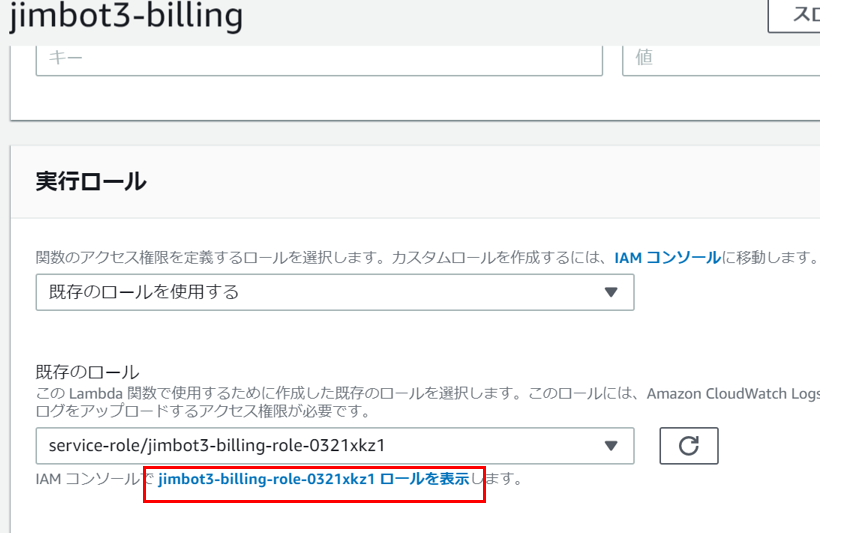Image resolution: width=860 pixels, height=533 pixels.
Task: Open the service-role/jimbot3-billing-role-0321xkz1 selection text
Action: pos(217,445)
